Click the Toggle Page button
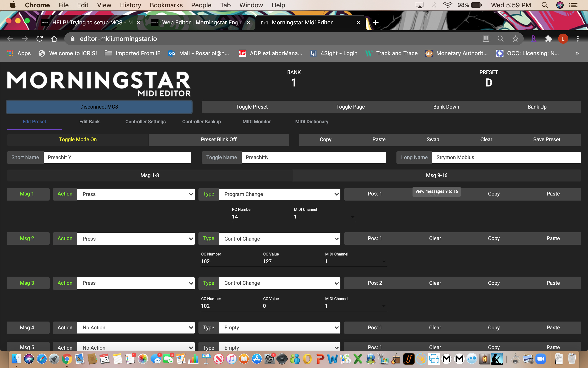Image resolution: width=588 pixels, height=368 pixels. [350, 107]
